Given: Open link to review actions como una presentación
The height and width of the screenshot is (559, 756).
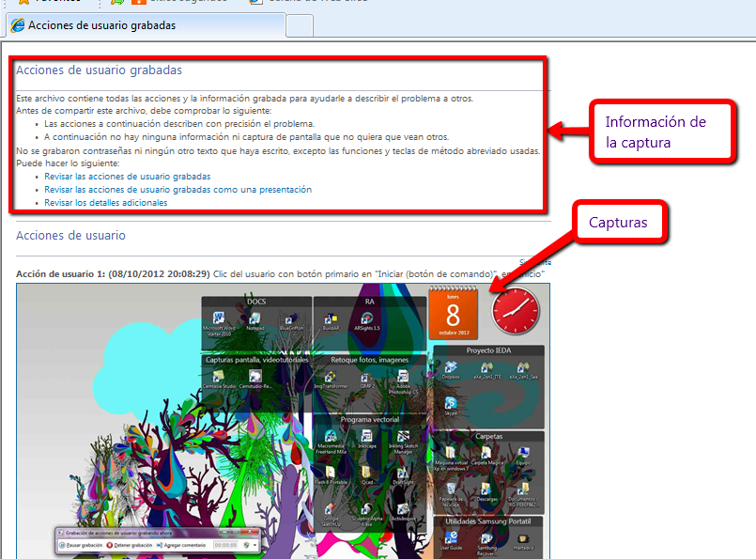Looking at the screenshot, I should tap(177, 190).
